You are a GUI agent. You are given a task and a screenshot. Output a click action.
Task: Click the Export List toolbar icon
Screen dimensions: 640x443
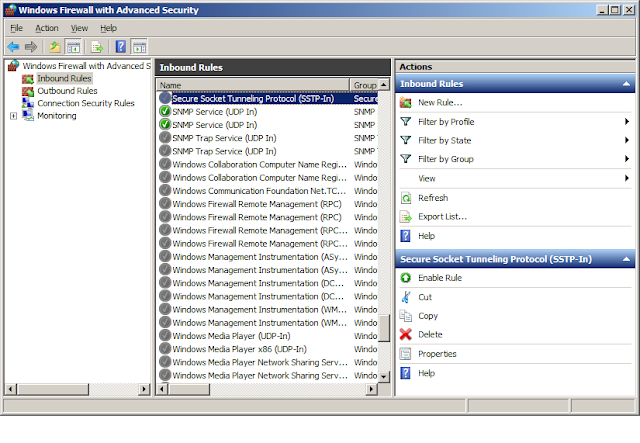tap(97, 47)
